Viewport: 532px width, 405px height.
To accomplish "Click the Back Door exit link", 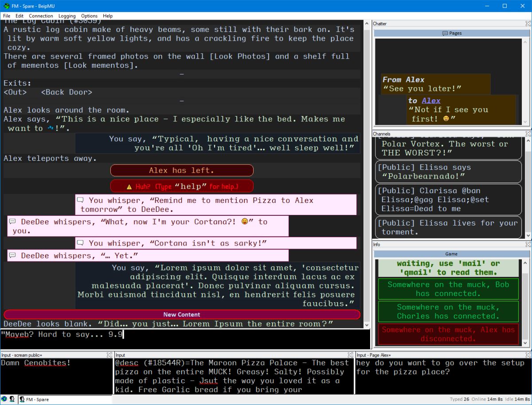I will coord(66,92).
